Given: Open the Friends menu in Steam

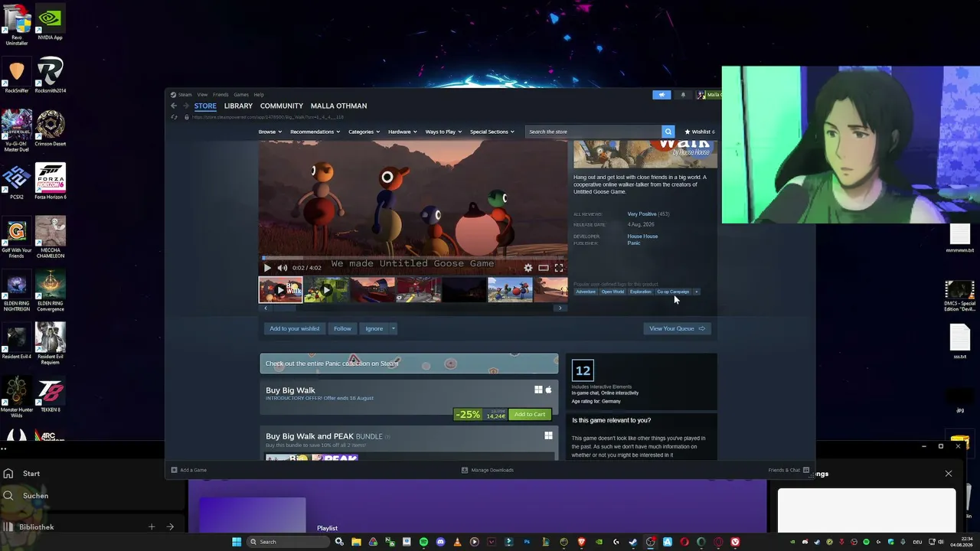Looking at the screenshot, I should (220, 95).
